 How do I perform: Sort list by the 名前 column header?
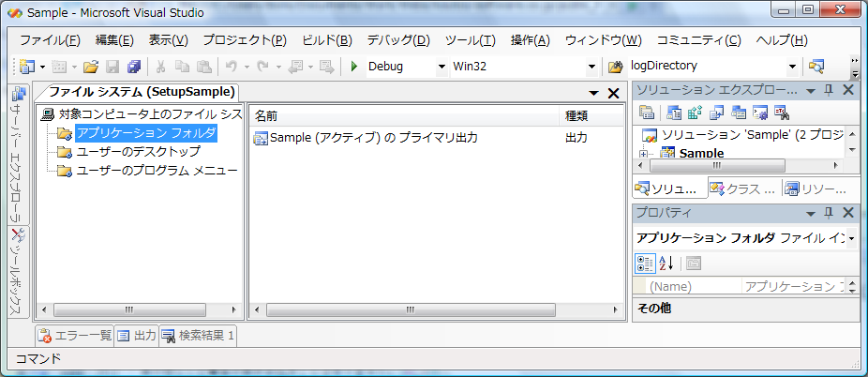coord(404,116)
